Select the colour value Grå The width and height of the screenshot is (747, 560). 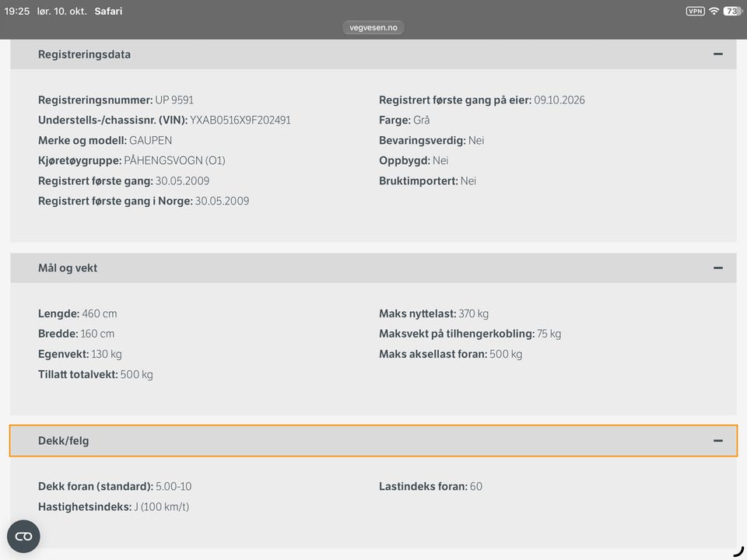click(x=422, y=120)
